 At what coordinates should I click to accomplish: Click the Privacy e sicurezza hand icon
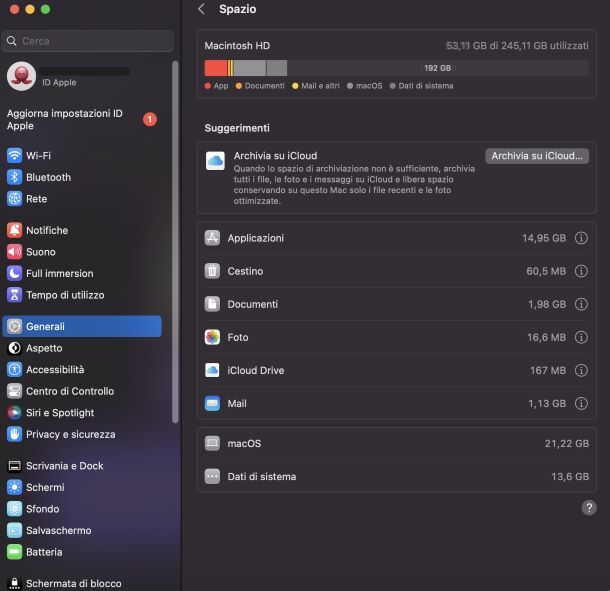click(x=14, y=434)
